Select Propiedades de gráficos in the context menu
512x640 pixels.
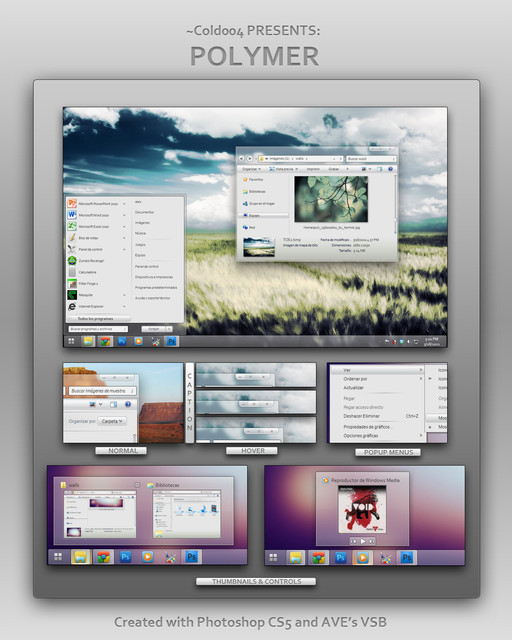tap(367, 427)
